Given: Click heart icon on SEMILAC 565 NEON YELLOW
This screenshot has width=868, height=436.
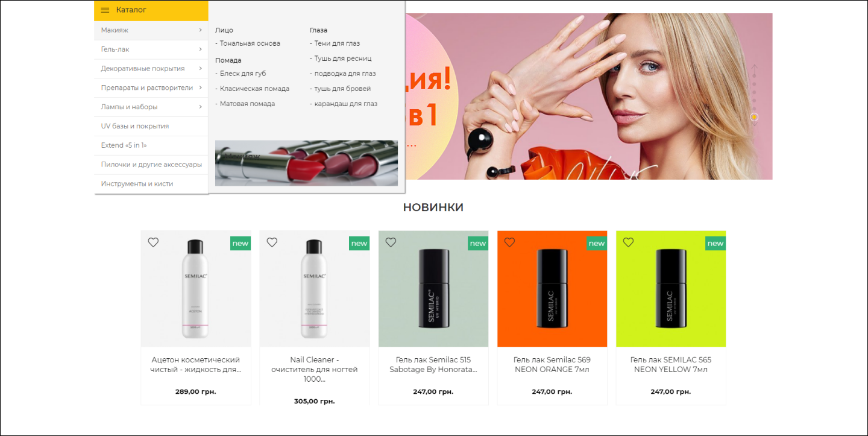Looking at the screenshot, I should click(628, 242).
